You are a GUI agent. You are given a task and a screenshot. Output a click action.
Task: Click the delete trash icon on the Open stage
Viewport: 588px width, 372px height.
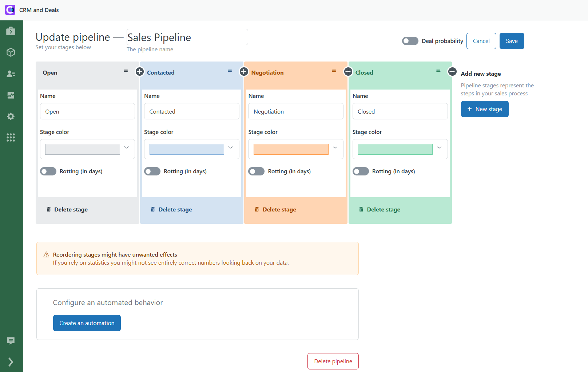(x=49, y=209)
